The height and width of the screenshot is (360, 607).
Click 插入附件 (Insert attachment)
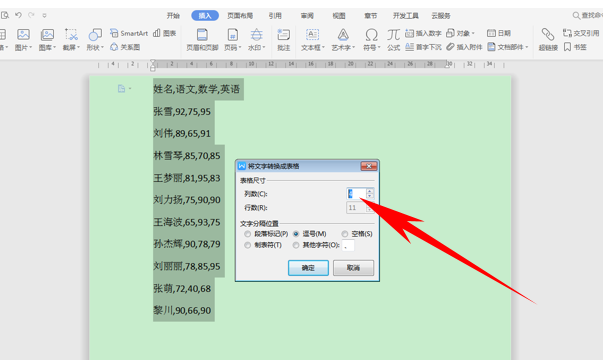464,47
